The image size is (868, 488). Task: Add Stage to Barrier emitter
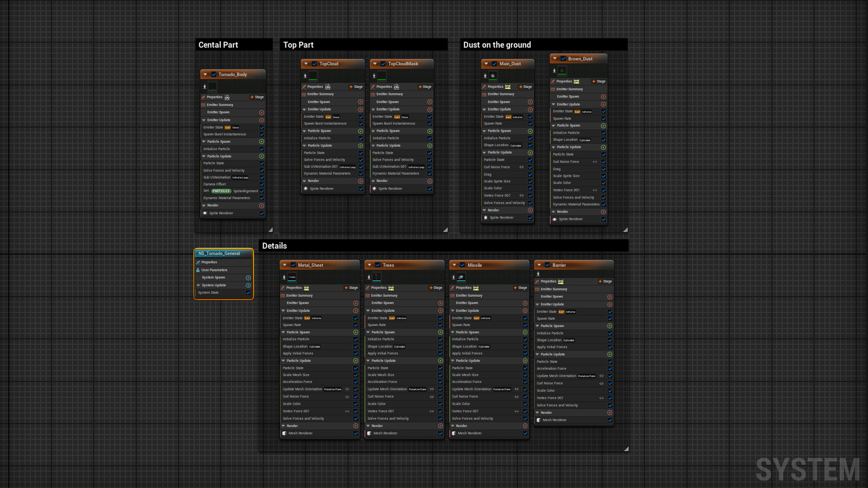pyautogui.click(x=605, y=281)
